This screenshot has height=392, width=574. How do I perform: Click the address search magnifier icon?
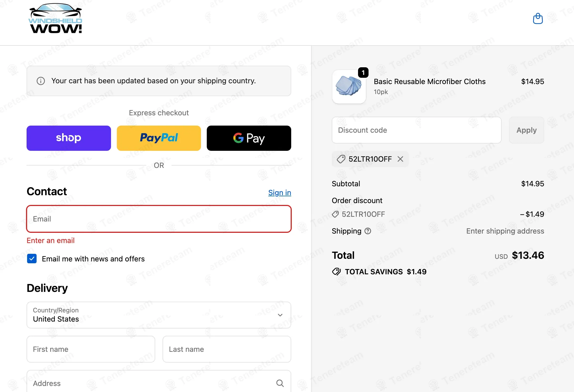pos(280,383)
